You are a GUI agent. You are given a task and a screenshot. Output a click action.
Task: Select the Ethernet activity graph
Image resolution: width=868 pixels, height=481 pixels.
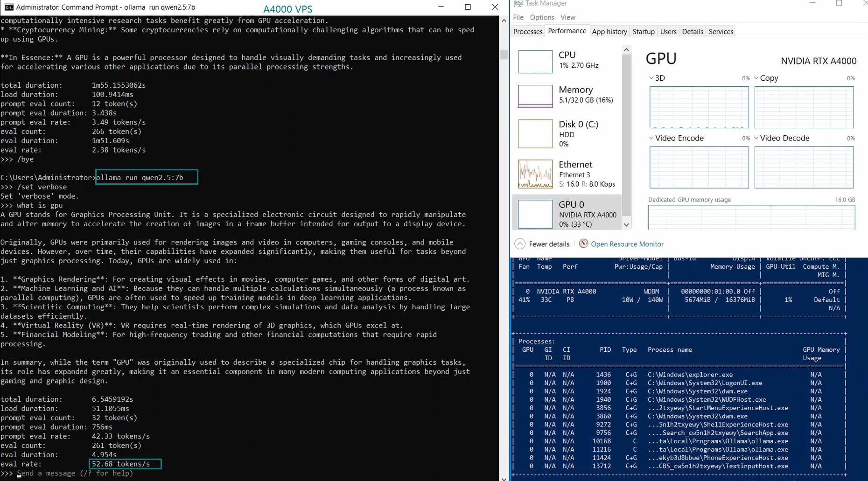(x=535, y=174)
